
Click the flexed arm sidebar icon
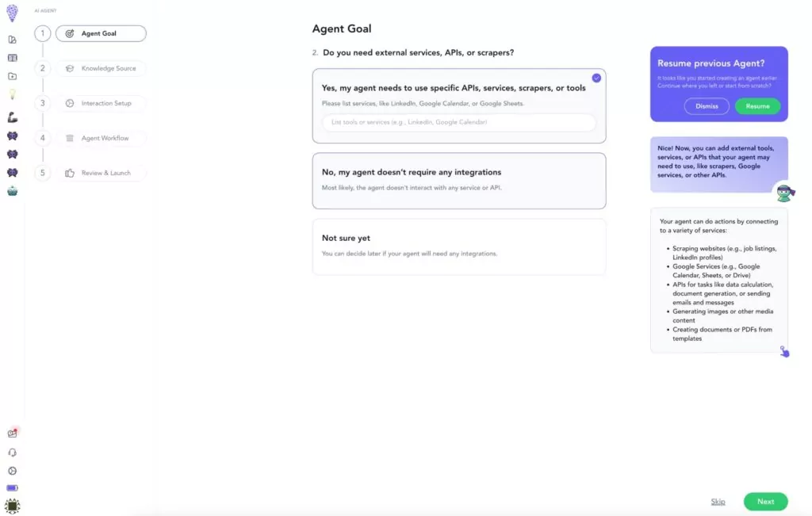tap(13, 117)
